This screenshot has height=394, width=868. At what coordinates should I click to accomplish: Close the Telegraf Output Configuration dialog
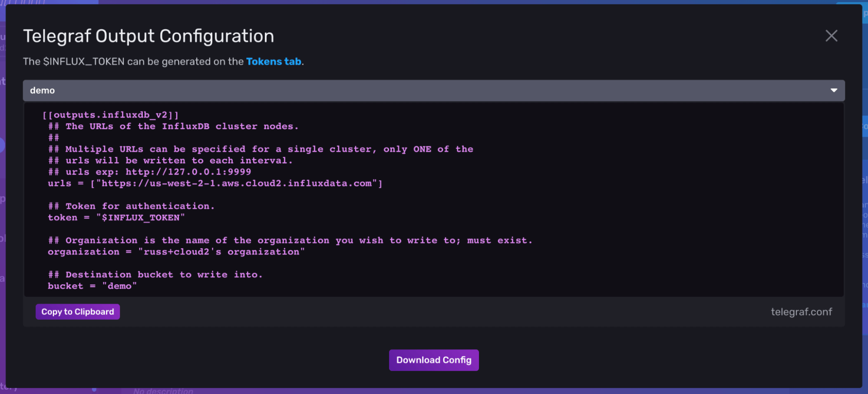831,36
